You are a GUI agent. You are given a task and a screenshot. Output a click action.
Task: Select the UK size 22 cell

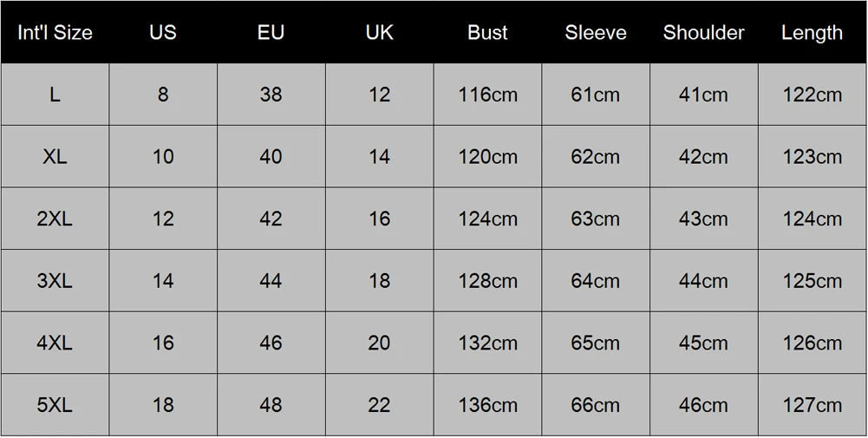coord(380,405)
